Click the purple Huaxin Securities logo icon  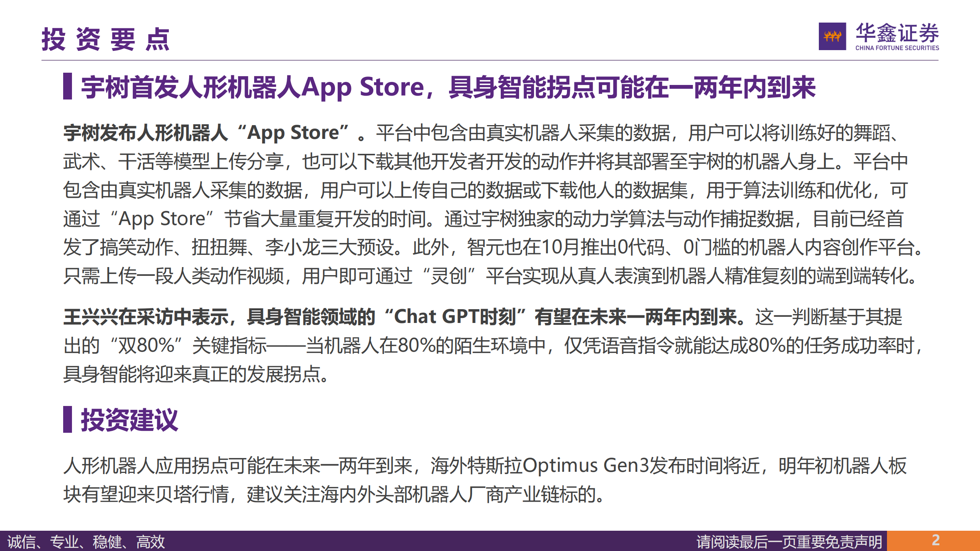coord(832,36)
